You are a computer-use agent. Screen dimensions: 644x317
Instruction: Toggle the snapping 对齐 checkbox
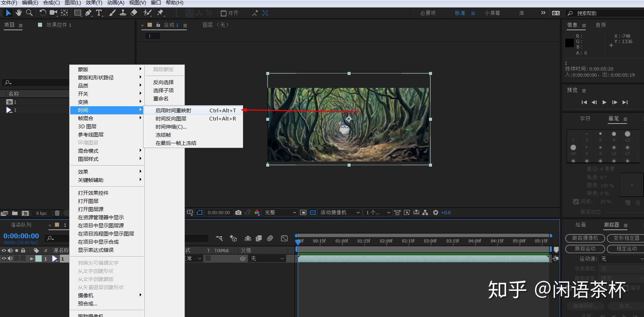point(223,13)
